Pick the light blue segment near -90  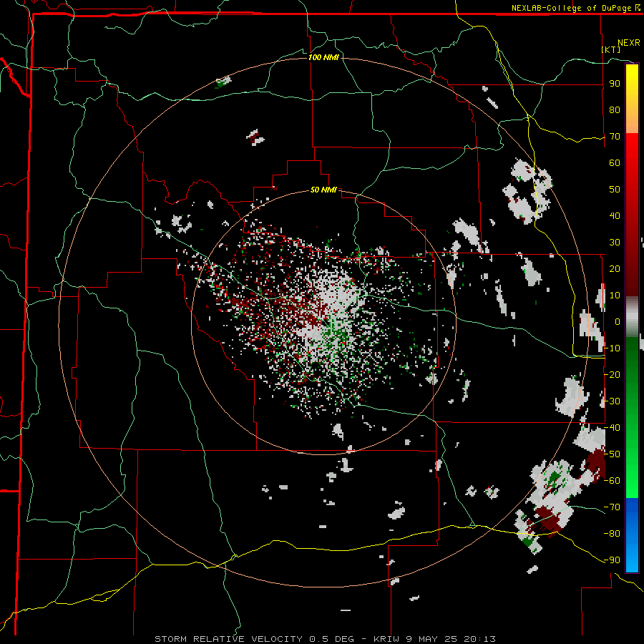[x=632, y=559]
